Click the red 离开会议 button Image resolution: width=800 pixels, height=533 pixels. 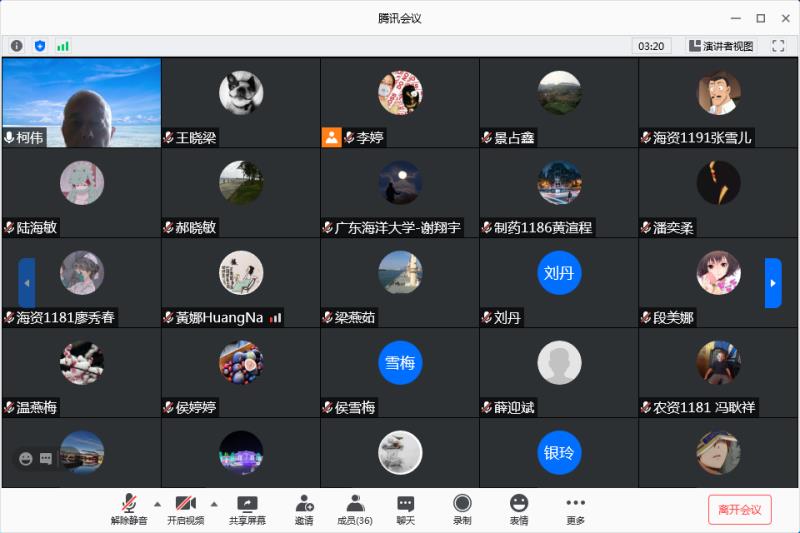740,509
